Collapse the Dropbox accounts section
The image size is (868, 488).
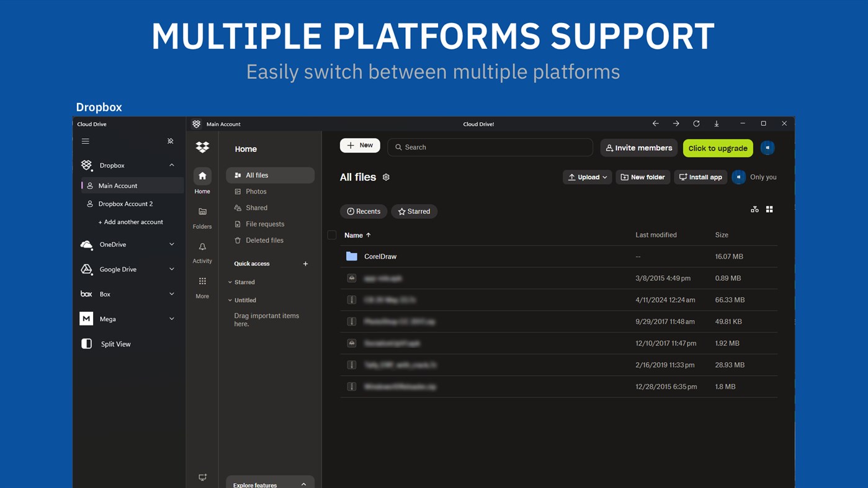(172, 165)
